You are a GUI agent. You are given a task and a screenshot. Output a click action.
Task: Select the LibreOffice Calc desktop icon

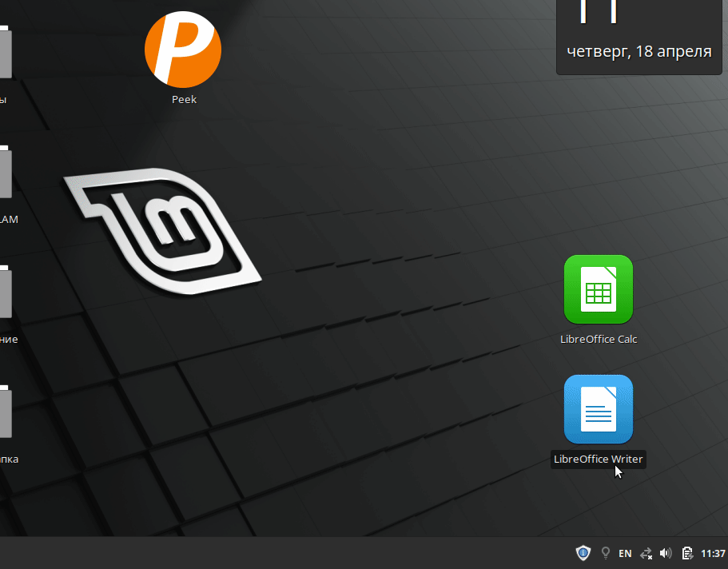coord(599,289)
